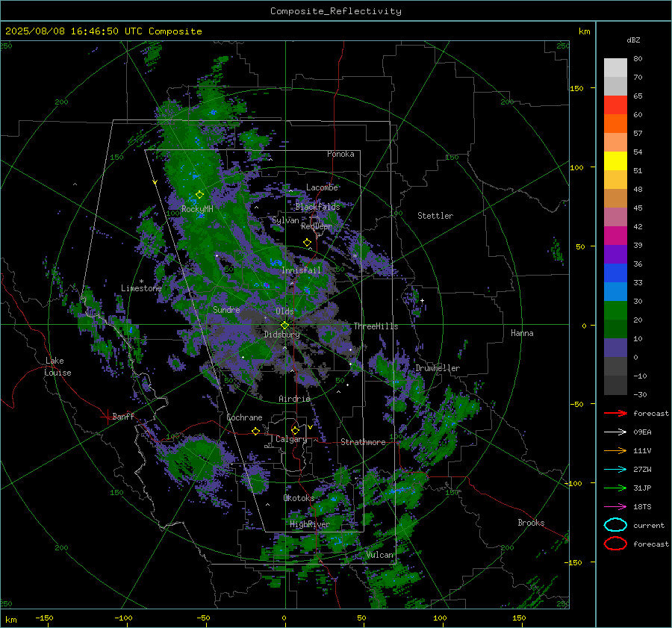This screenshot has width=672, height=628.
Task: Select the 20 dBZ green color swatch
Action: point(615,311)
